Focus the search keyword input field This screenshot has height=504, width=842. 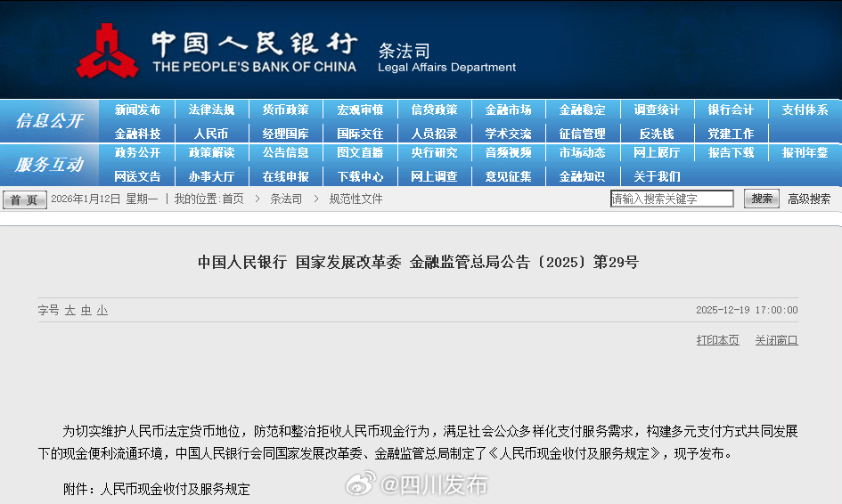pyautogui.click(x=672, y=199)
